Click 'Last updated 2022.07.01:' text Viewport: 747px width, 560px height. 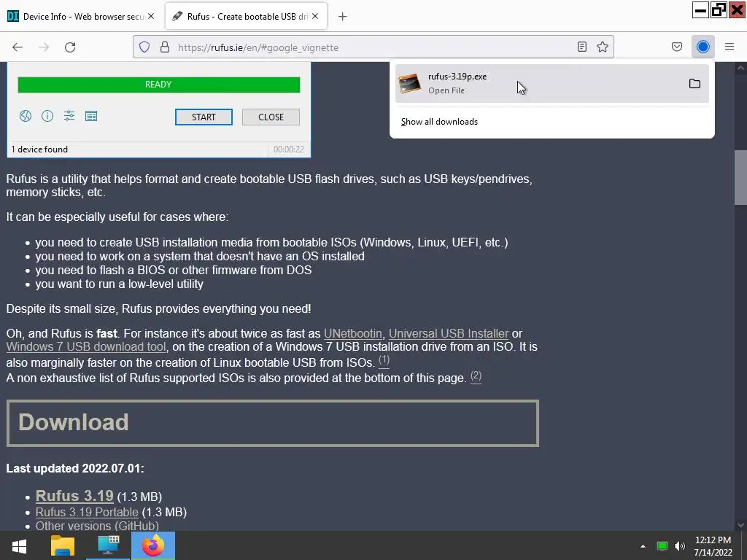tap(75, 468)
